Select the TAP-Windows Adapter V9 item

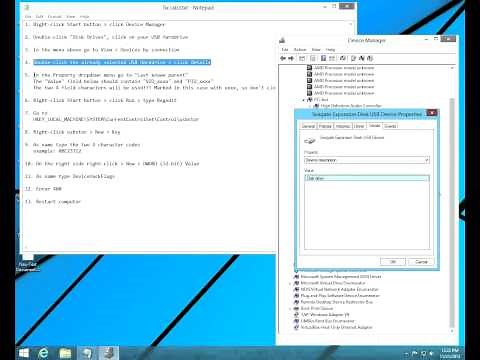coord(325,315)
